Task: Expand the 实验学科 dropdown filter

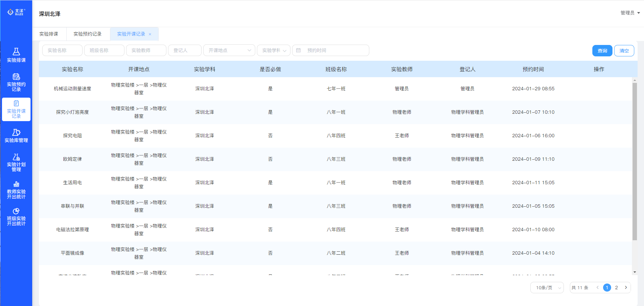Action: (x=273, y=50)
